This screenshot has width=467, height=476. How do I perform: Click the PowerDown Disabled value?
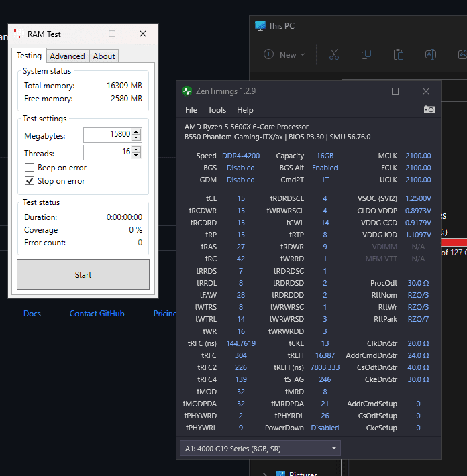pos(325,428)
